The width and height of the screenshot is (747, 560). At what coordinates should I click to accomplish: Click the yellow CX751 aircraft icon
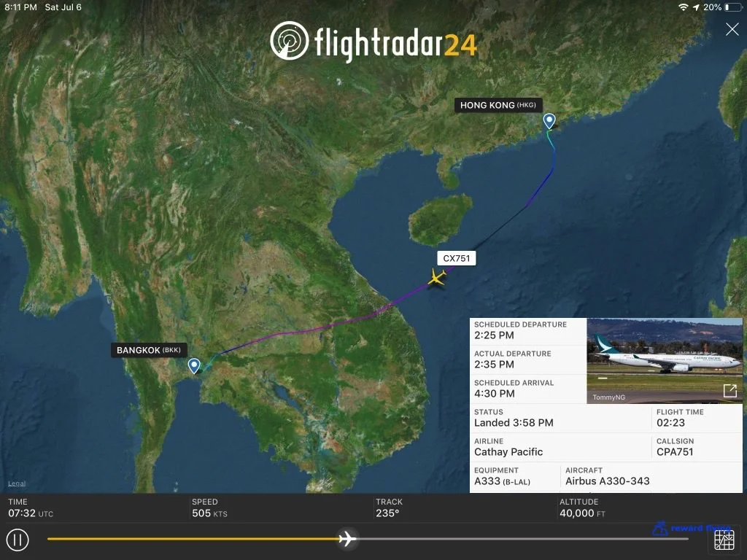pyautogui.click(x=436, y=277)
